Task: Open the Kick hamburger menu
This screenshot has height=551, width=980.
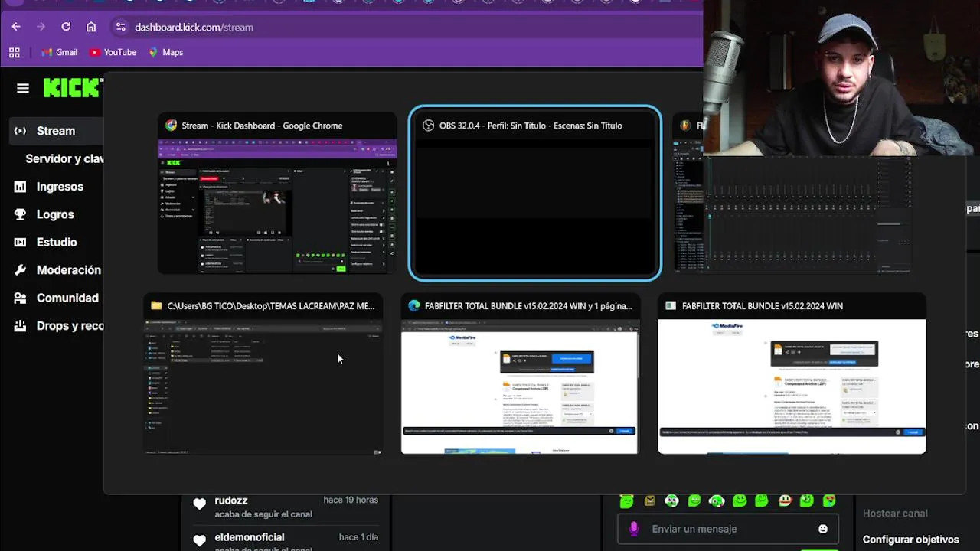Action: coord(23,88)
